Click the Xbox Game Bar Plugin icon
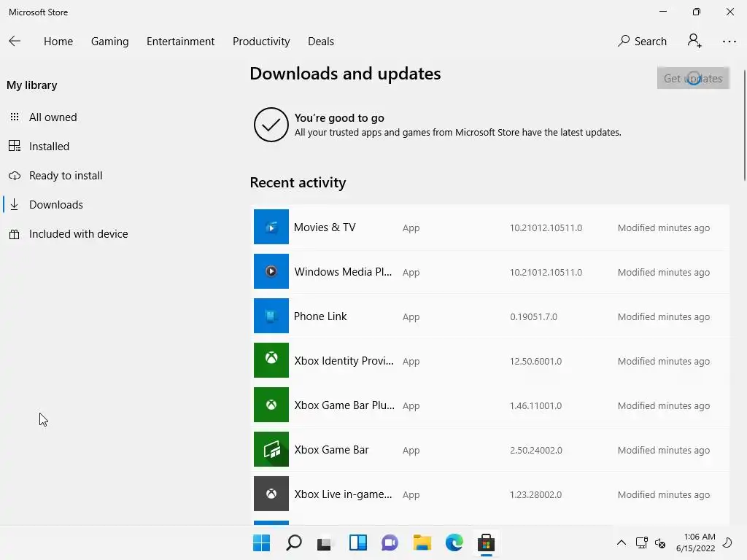This screenshot has height=560, width=747. tap(271, 405)
